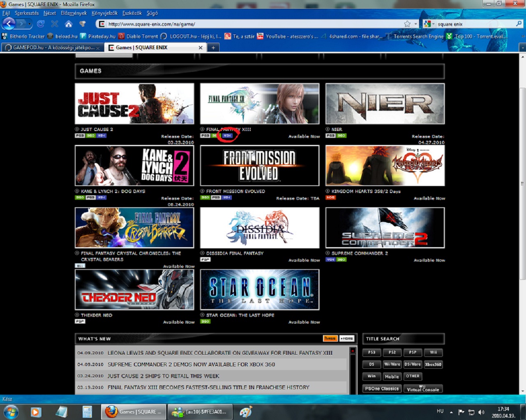This screenshot has height=420, width=526.
Task: Open the Dissidia Final Fantasy banner
Action: 260,227
